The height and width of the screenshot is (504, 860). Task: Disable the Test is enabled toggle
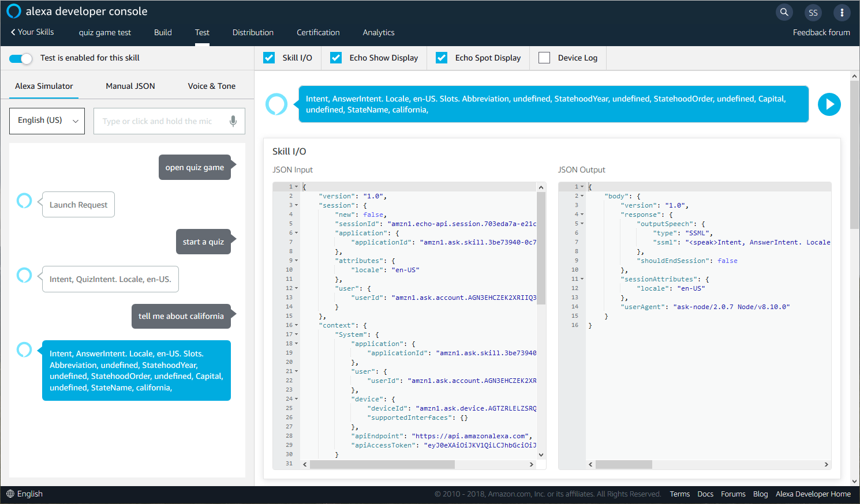[20, 58]
